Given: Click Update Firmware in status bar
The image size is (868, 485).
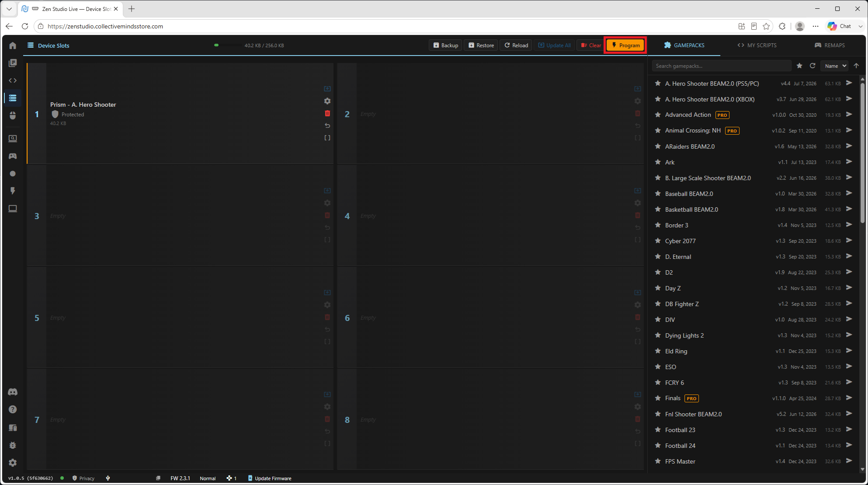Looking at the screenshot, I should click(269, 478).
